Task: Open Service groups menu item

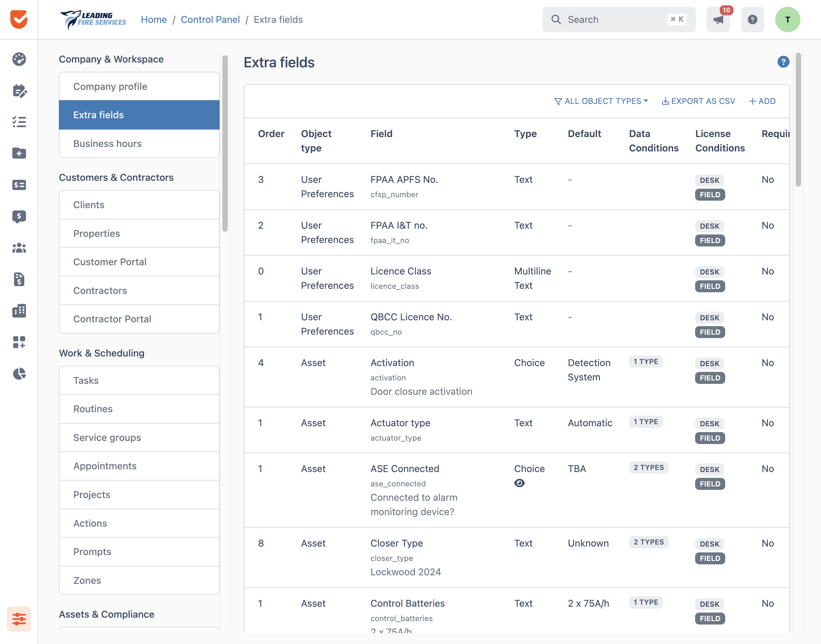Action: point(139,438)
